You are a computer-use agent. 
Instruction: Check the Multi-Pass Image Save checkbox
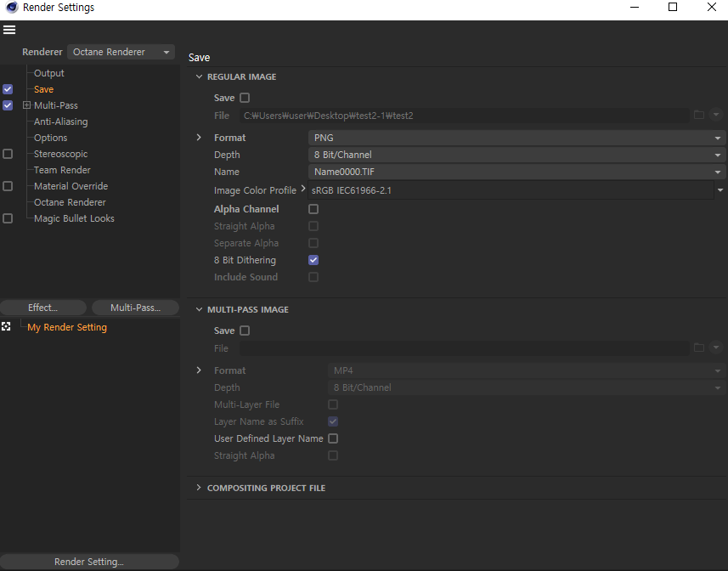[245, 331]
